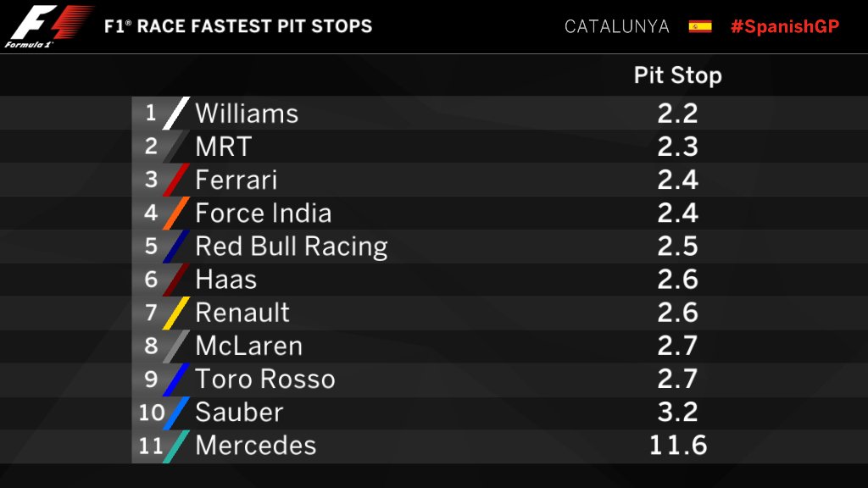Open the #SpanishGP hashtag
The height and width of the screenshot is (488, 868).
784,26
